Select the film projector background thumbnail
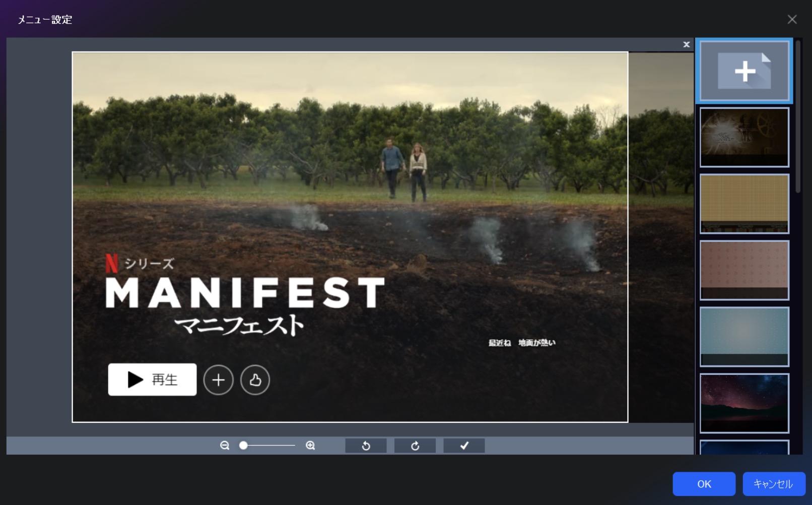Image resolution: width=812 pixels, height=505 pixels. coord(745,137)
